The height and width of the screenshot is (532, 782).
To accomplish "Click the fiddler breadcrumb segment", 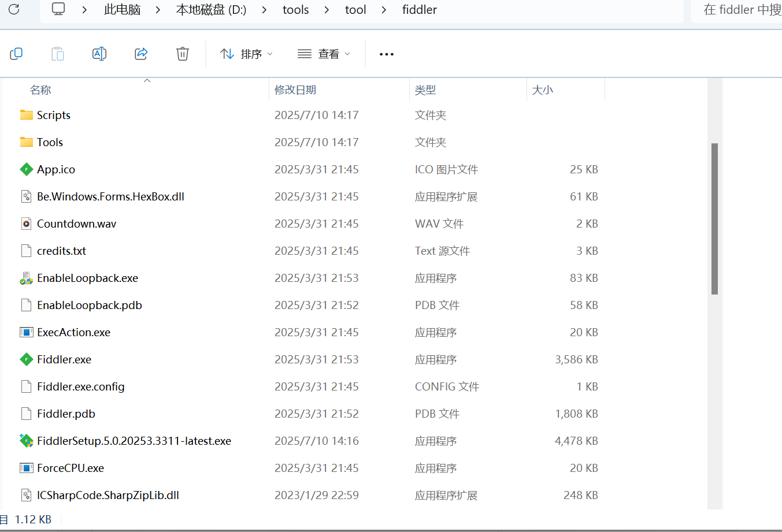I will [420, 10].
